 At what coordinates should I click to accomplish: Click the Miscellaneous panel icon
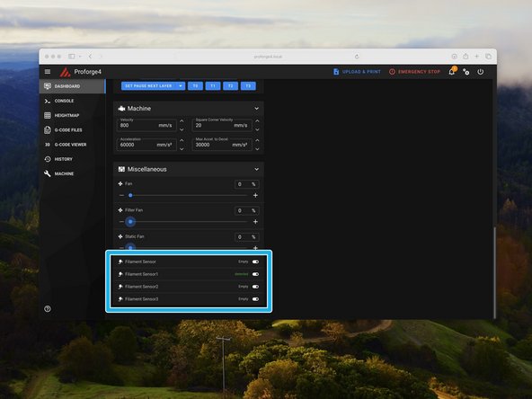(121, 169)
